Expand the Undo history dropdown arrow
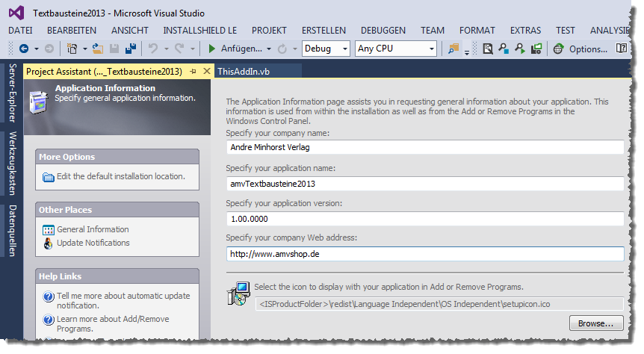Screen dimensions: 644x354 point(167,49)
